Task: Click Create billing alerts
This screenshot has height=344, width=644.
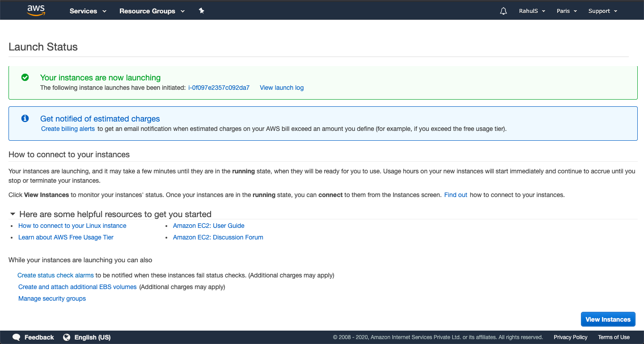Action: click(x=68, y=129)
